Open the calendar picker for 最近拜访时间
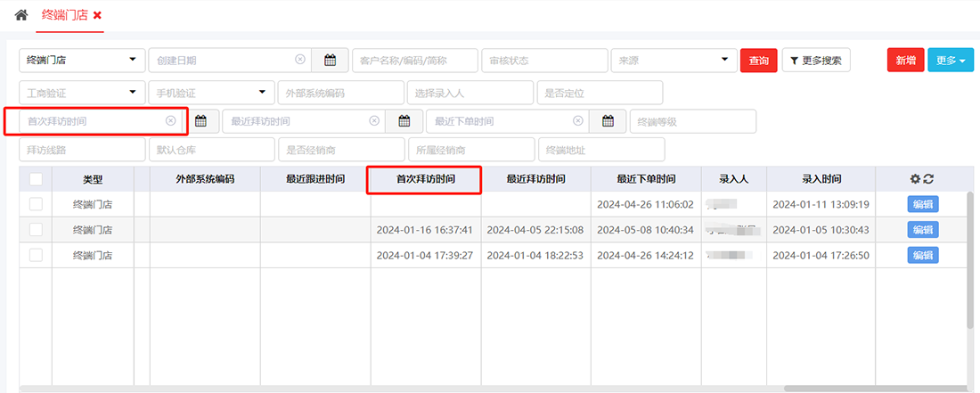This screenshot has height=393, width=980. click(404, 121)
